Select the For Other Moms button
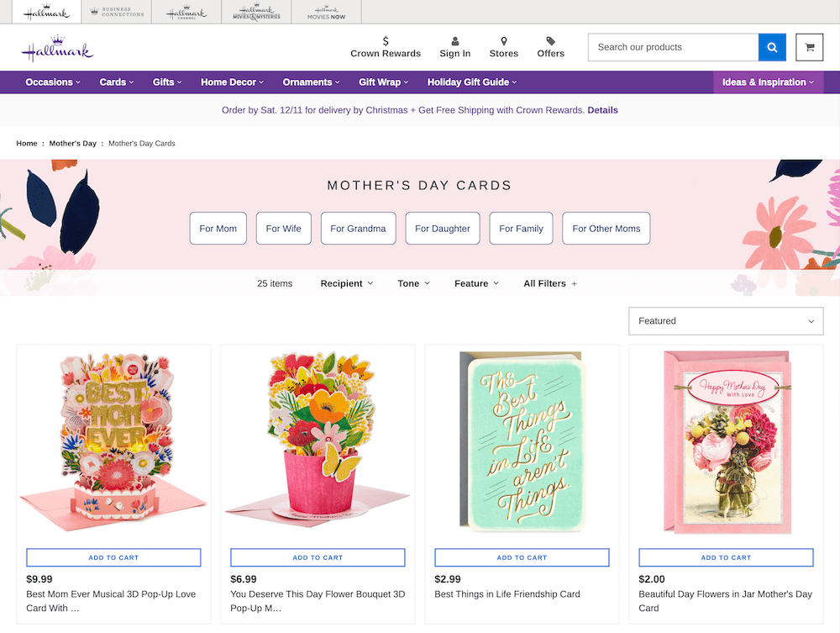The width and height of the screenshot is (840, 633). (x=606, y=229)
